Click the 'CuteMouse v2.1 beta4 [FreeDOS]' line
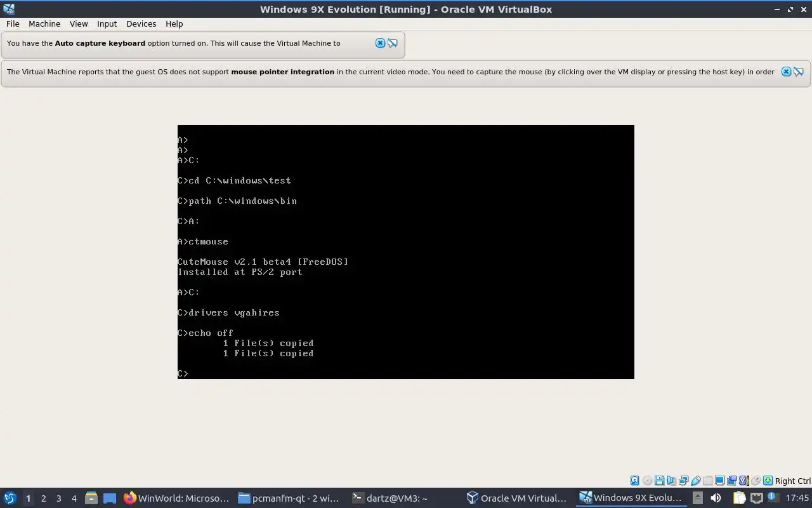This screenshot has height=508, width=812. click(x=263, y=262)
